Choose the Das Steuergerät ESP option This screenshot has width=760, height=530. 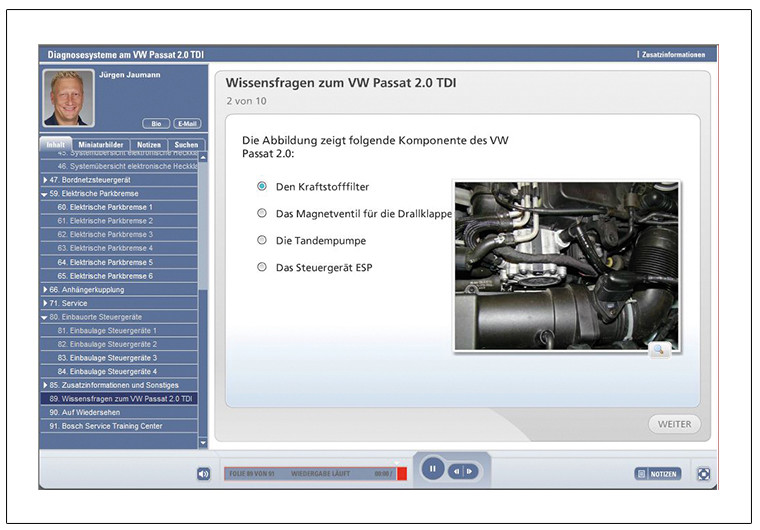click(262, 267)
